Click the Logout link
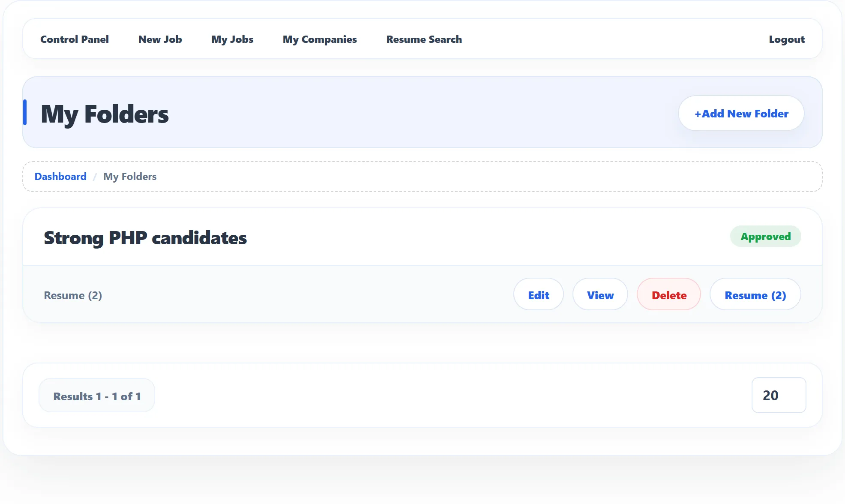This screenshot has height=504, width=845. click(787, 39)
